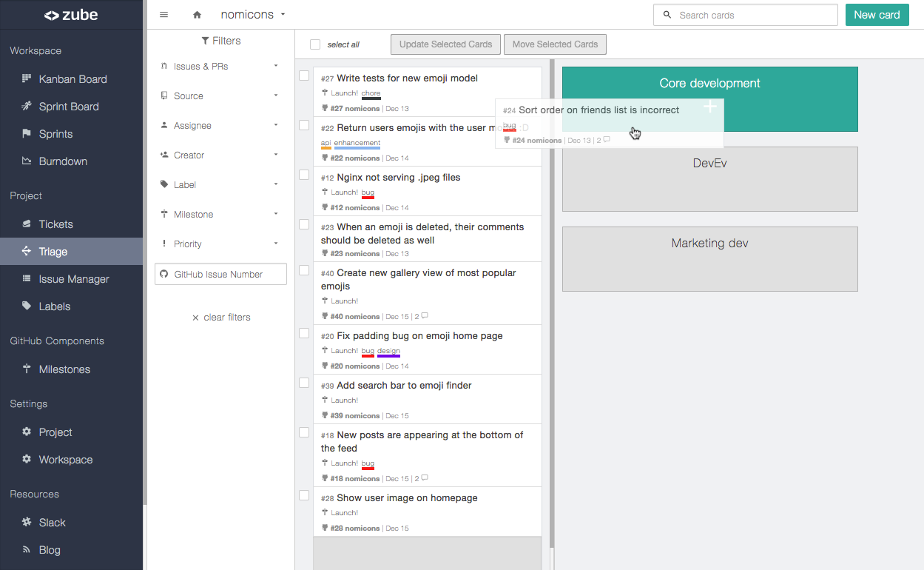Click the Milestones signpost icon in sidebar
The height and width of the screenshot is (570, 924).
click(27, 369)
